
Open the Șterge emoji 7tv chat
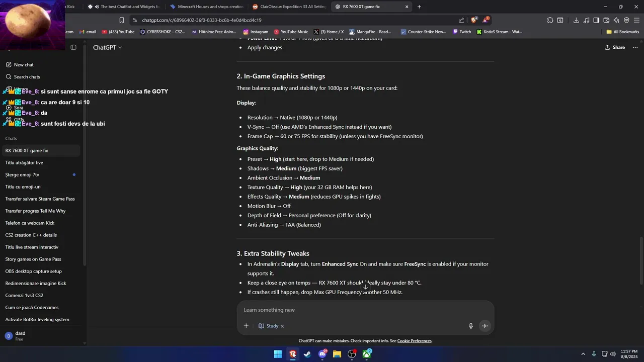click(x=41, y=175)
